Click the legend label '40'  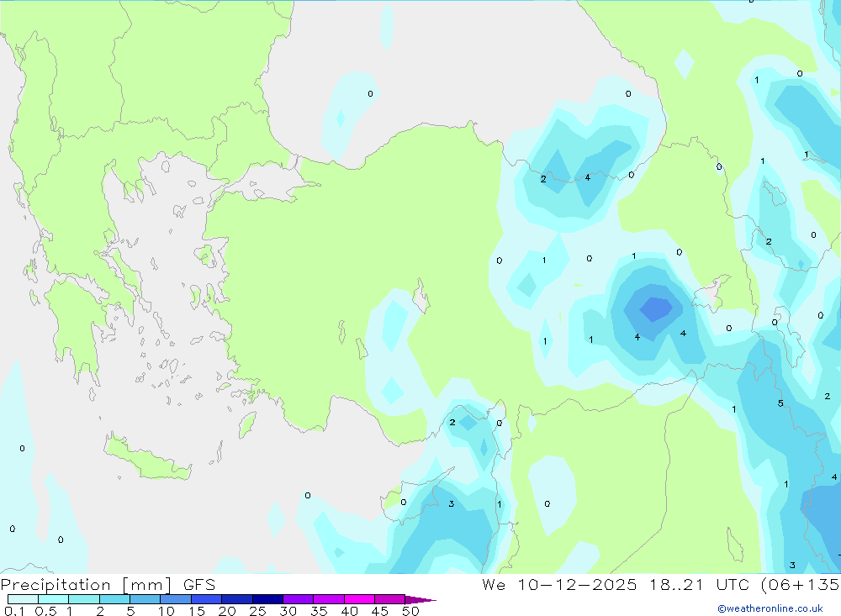point(350,611)
